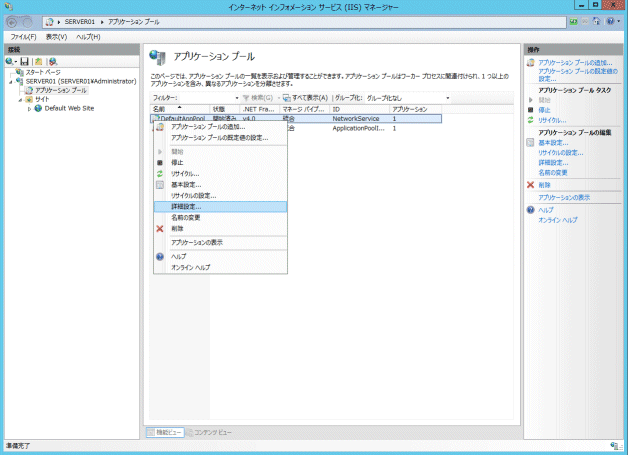Click the green recycle icon in Actions pane

coord(531,120)
